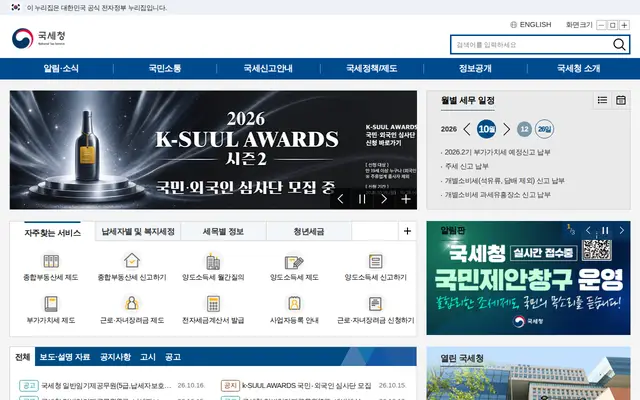This screenshot has width=640, height=400.
Task: Open the 정보공개 menu
Action: 475,68
